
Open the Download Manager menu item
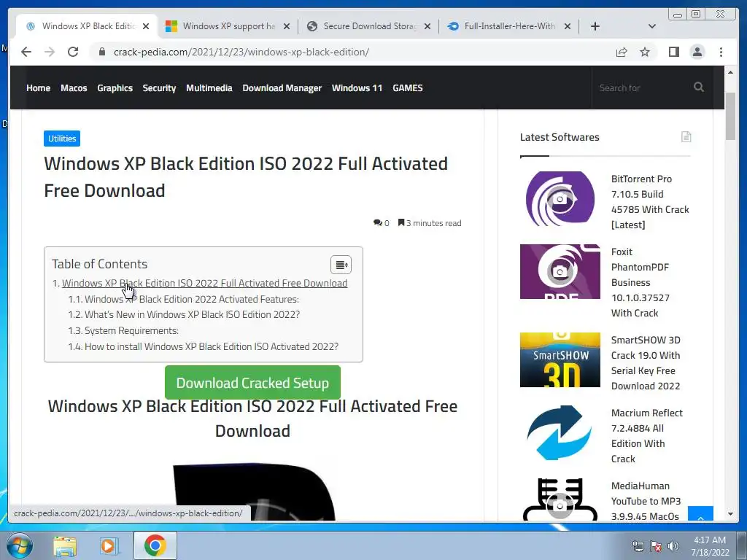pyautogui.click(x=282, y=87)
